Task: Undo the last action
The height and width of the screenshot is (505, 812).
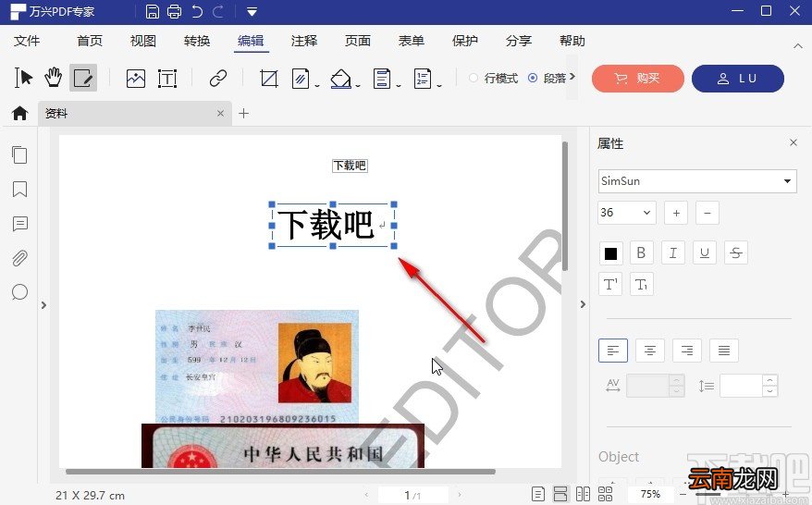Action: (197, 11)
